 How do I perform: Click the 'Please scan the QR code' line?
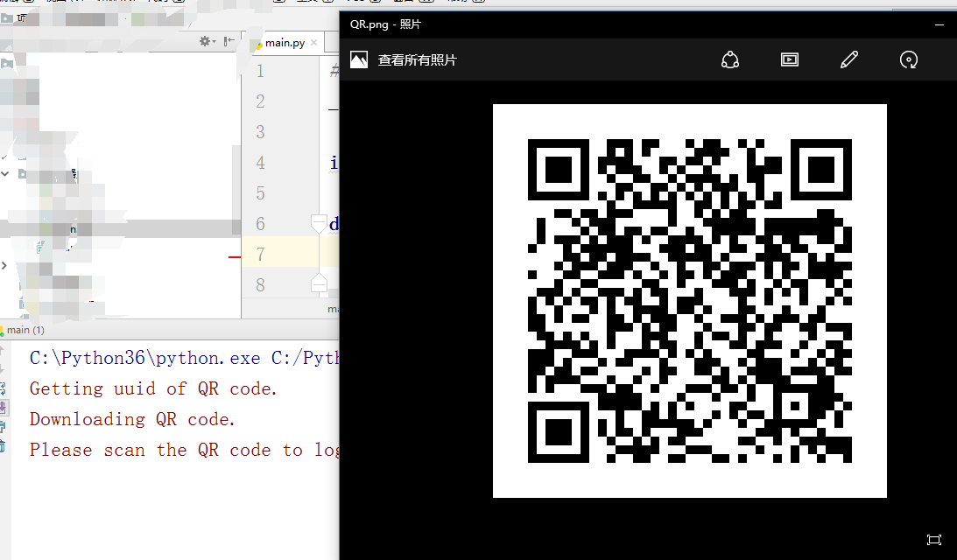pos(184,451)
